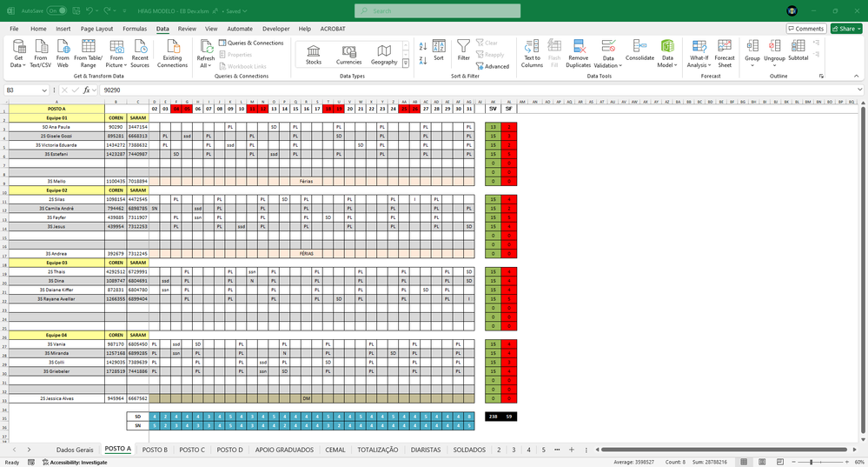Screen dimensions: 868x467
Task: Show more sheet tabs ellipsis
Action: tap(557, 450)
